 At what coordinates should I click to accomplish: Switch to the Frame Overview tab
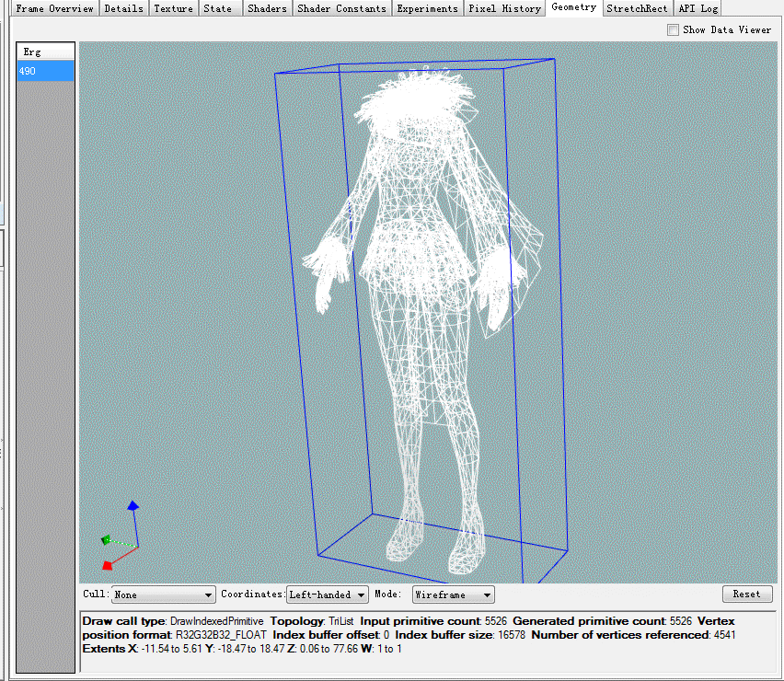point(54,8)
